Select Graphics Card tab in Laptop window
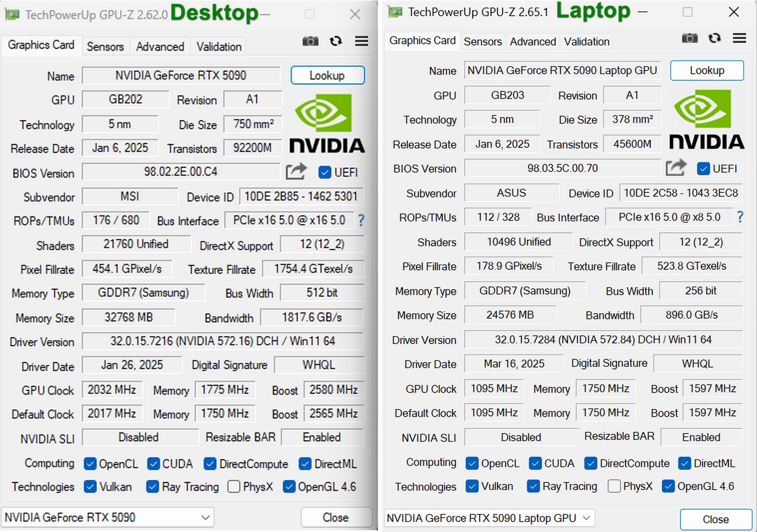 [422, 41]
